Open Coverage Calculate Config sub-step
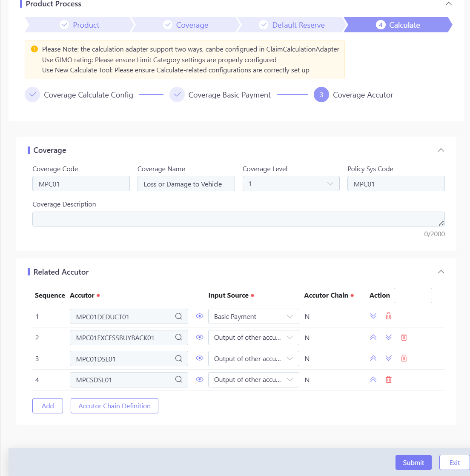This screenshot has height=476, width=470. coord(89,95)
